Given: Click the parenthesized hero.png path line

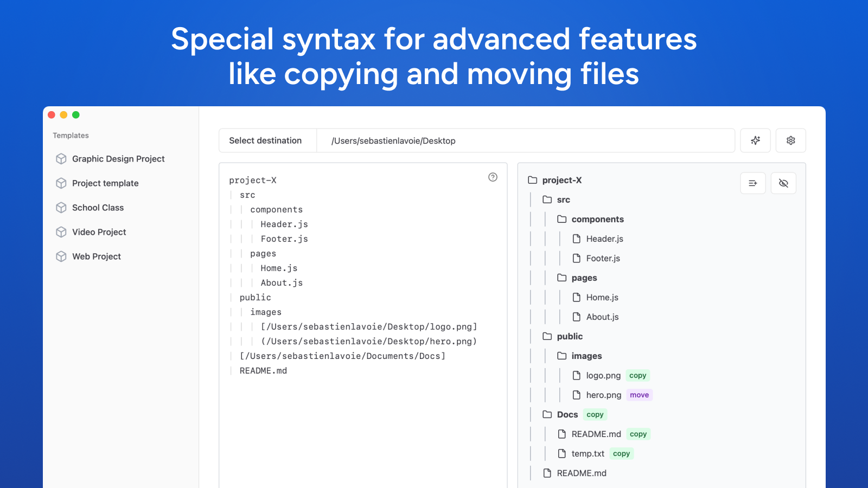Looking at the screenshot, I should point(369,341).
